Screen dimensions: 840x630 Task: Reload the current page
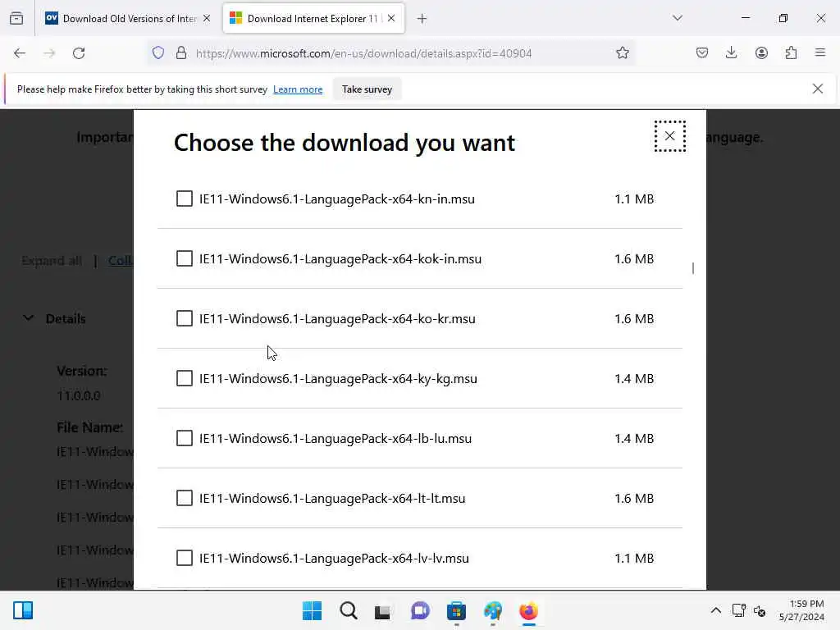click(x=79, y=53)
